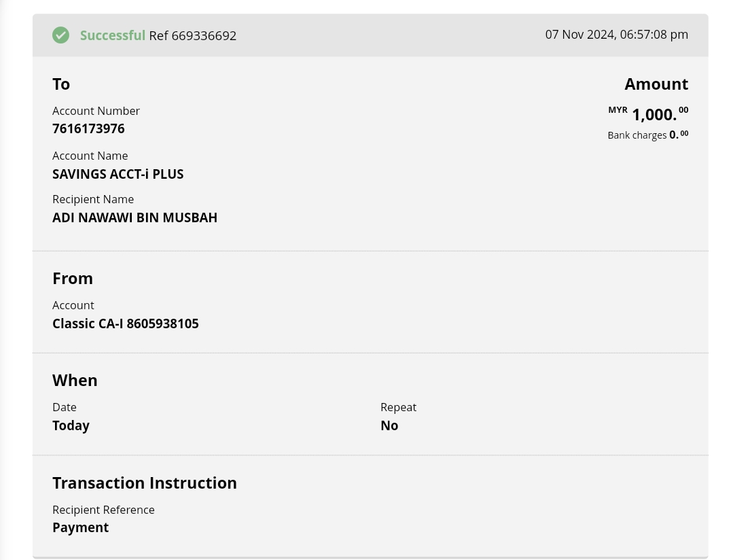Click the Repeat value "No"
Image resolution: width=733 pixels, height=560 pixels.
389,426
